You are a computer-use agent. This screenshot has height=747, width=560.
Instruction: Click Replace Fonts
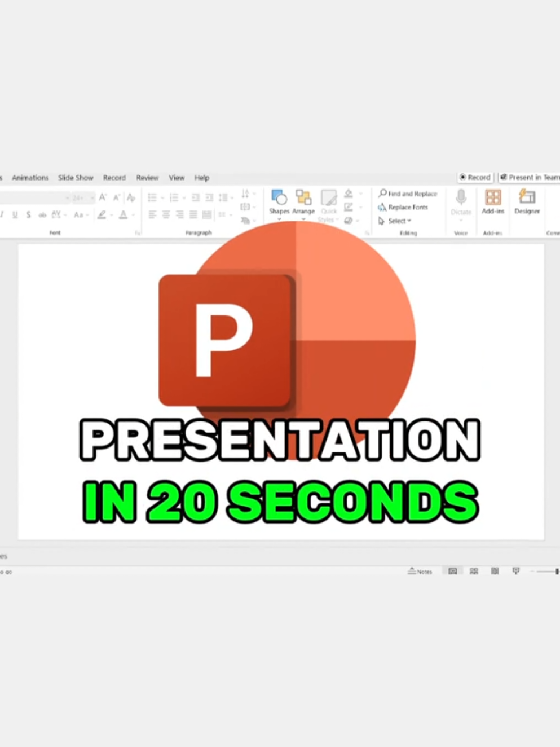point(403,207)
